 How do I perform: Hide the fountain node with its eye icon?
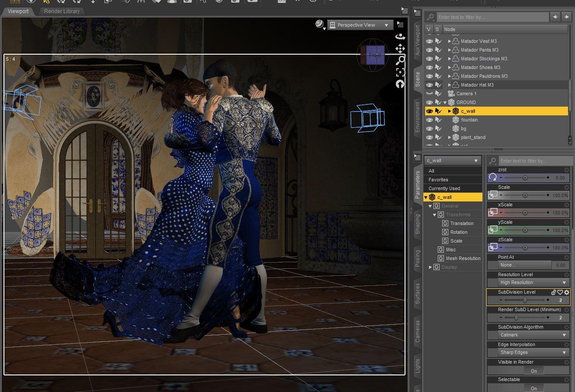pos(430,120)
